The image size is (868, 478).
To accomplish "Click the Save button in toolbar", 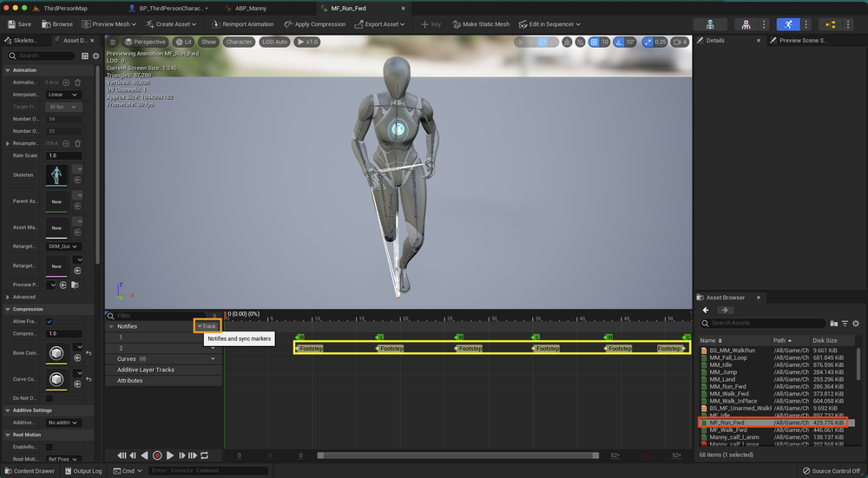I will 18,24.
